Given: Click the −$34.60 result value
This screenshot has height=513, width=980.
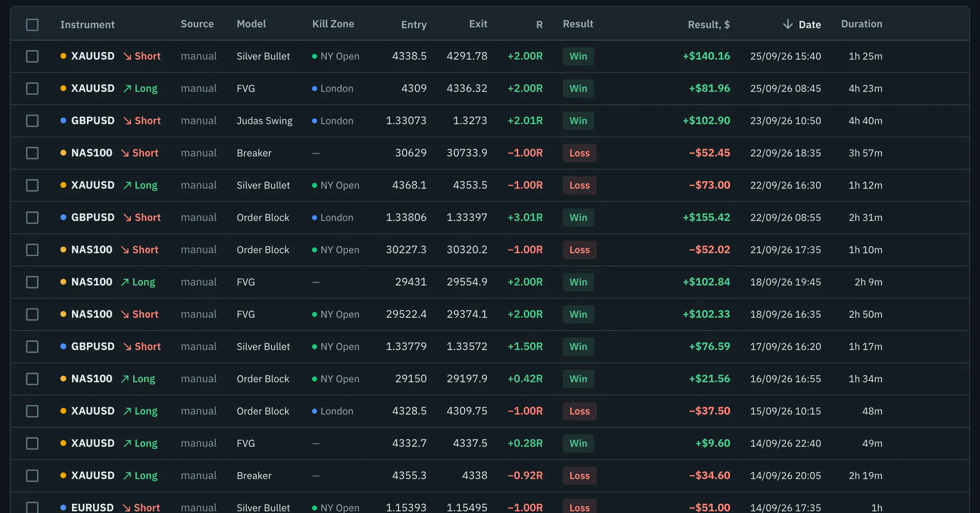Looking at the screenshot, I should point(709,476).
